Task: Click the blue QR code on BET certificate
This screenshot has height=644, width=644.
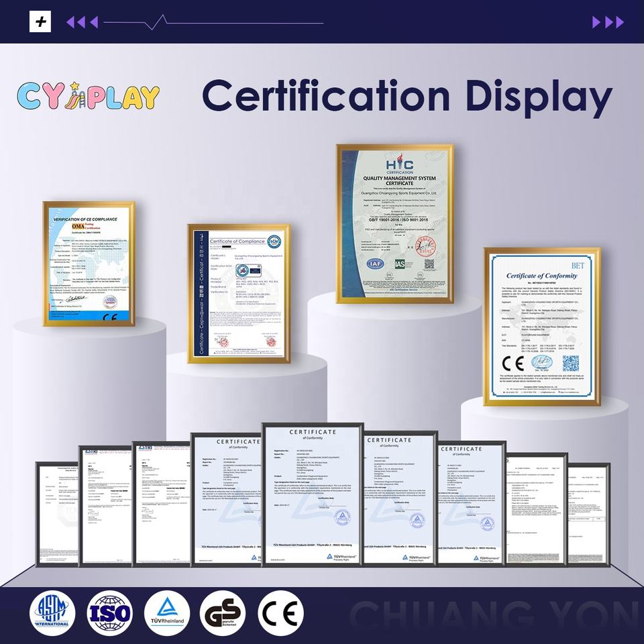Action: [570, 364]
